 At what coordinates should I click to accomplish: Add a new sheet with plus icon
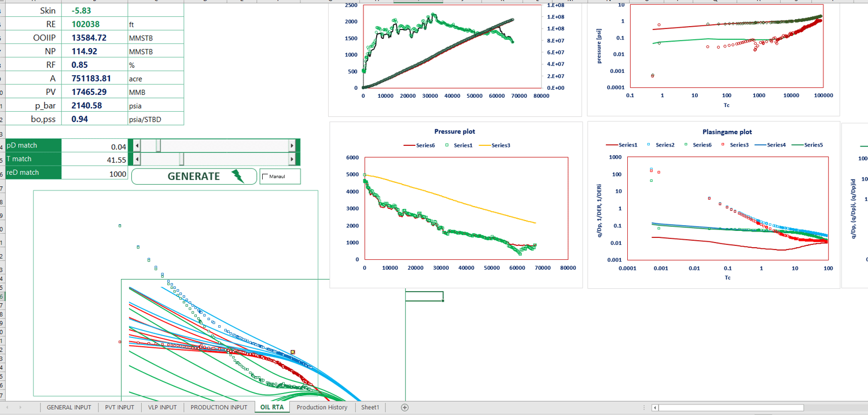click(404, 407)
